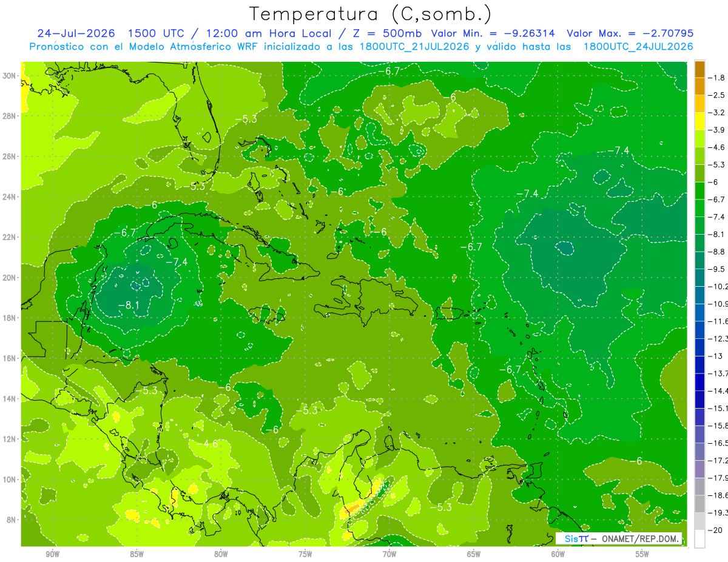Click the -8.8 color scale label
This screenshot has height=562, width=728.
(717, 252)
